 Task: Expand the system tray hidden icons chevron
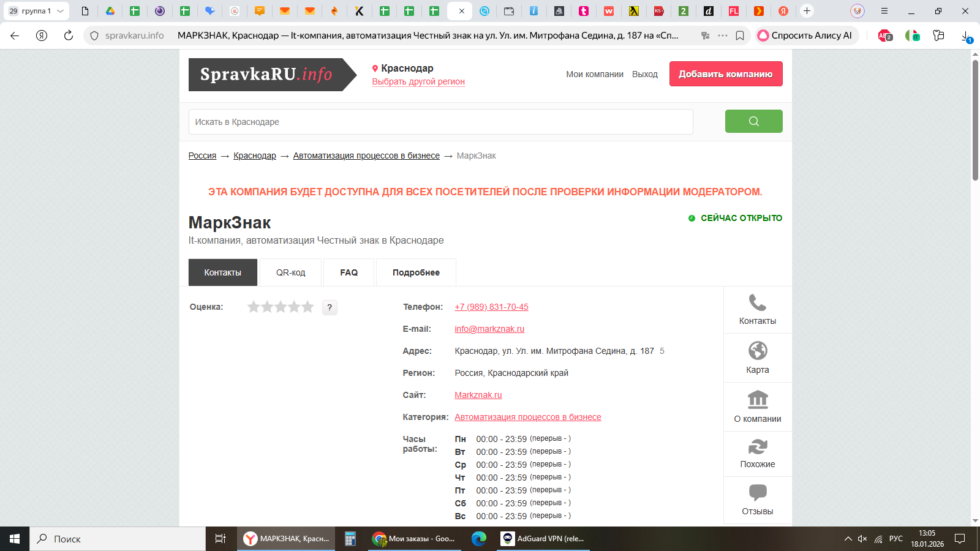point(848,539)
